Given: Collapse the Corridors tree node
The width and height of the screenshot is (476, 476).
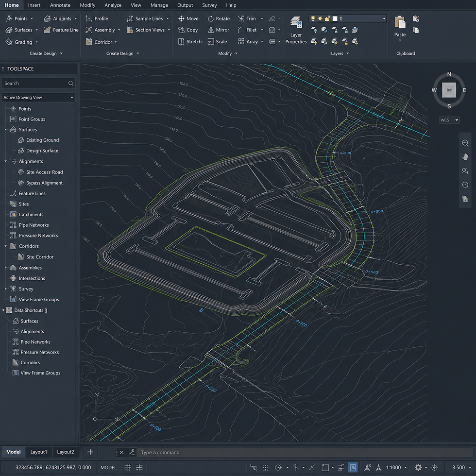Looking at the screenshot, I should point(5,246).
